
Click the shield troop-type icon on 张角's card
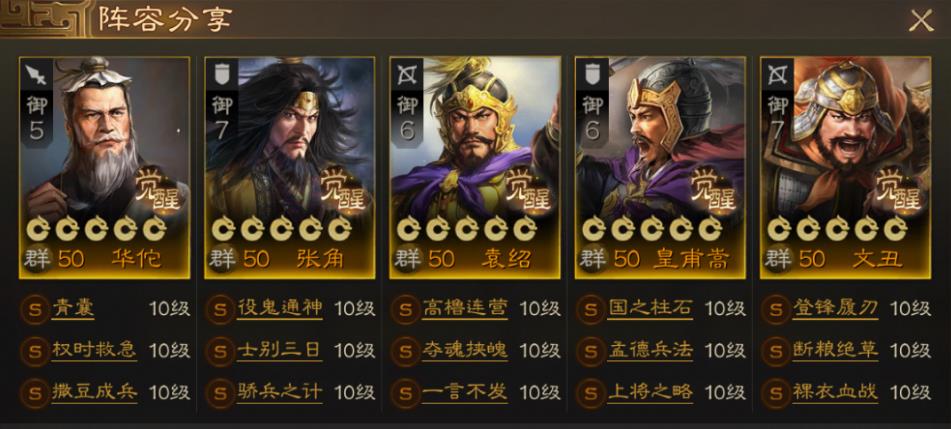coord(221,75)
